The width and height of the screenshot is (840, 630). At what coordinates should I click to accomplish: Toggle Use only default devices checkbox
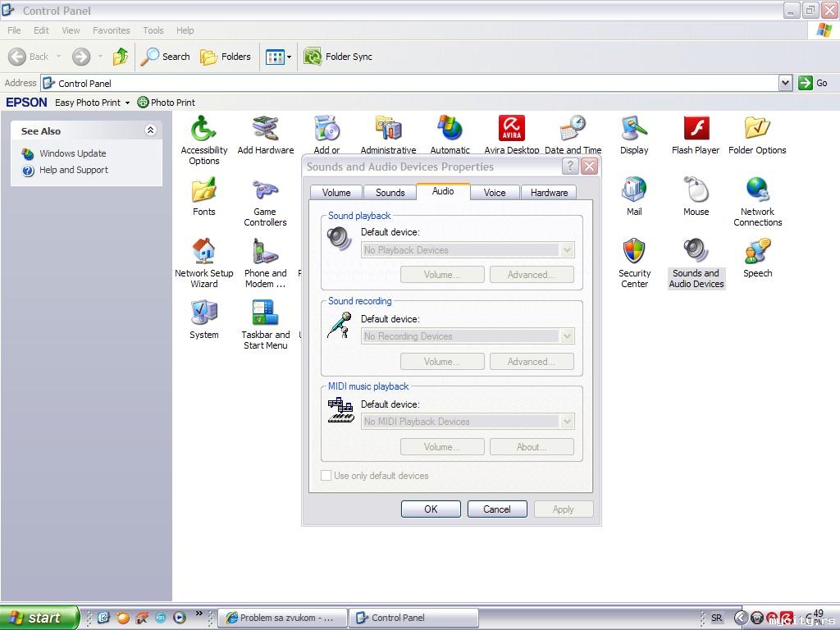326,475
